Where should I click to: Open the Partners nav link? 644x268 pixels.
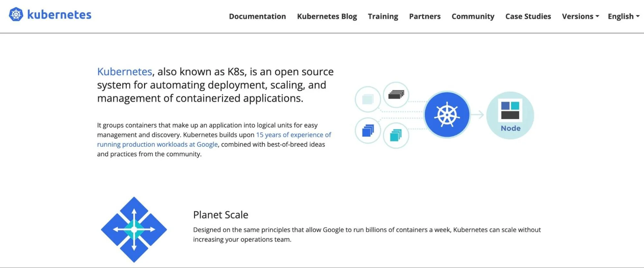pyautogui.click(x=425, y=16)
